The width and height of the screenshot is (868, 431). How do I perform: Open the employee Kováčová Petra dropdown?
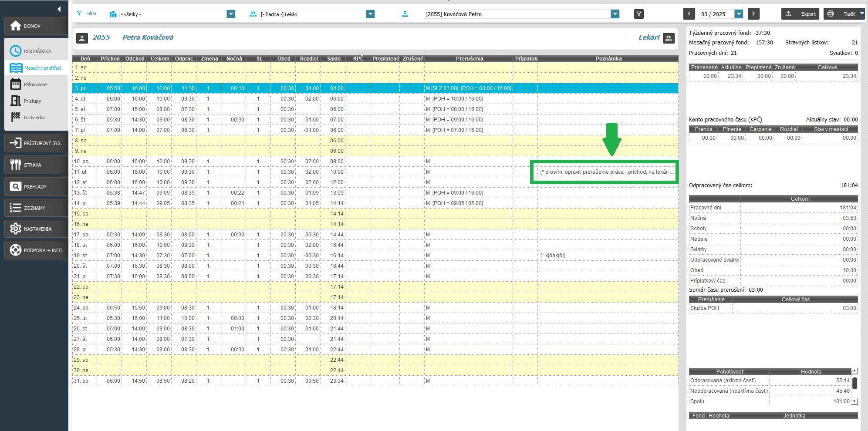tap(615, 14)
